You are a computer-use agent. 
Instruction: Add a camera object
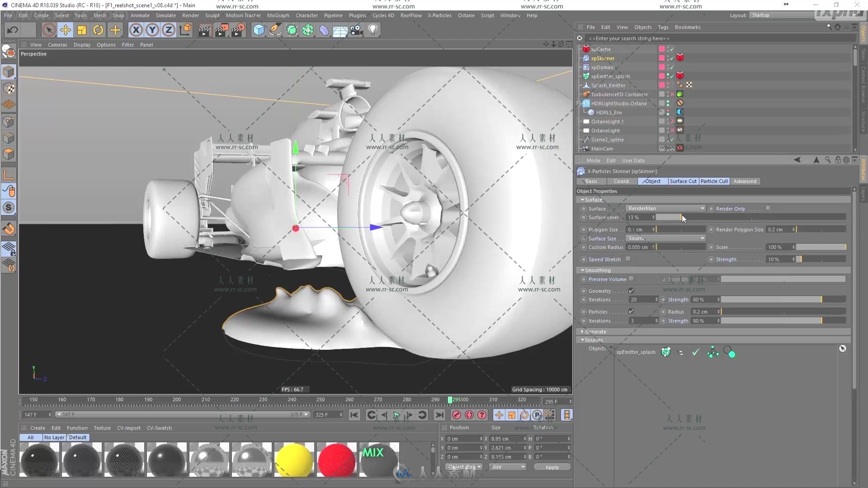pyautogui.click(x=356, y=30)
